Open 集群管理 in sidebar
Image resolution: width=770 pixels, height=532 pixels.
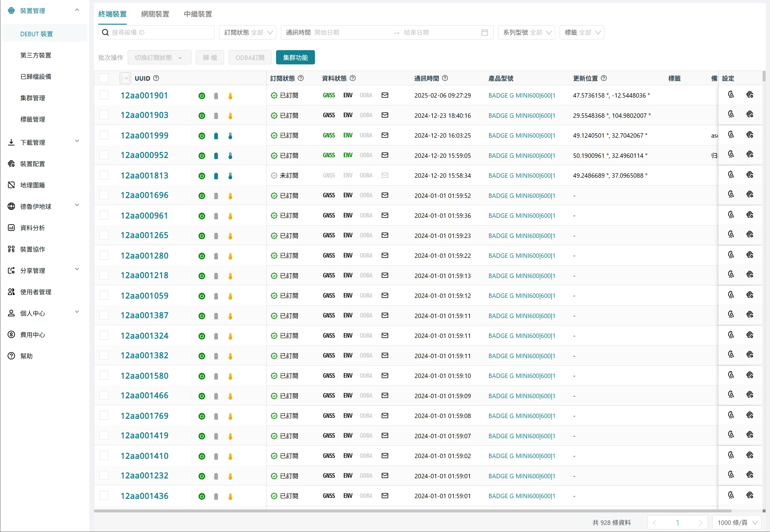[33, 98]
